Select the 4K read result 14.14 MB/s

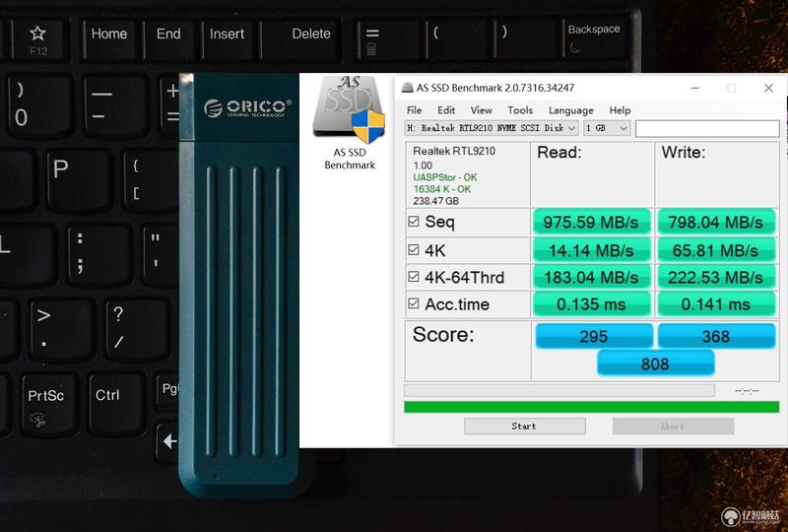[x=592, y=250]
